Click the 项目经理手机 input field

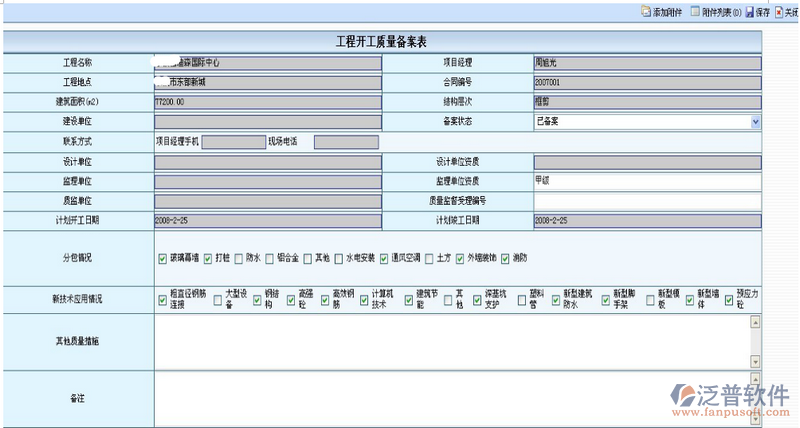tap(231, 142)
